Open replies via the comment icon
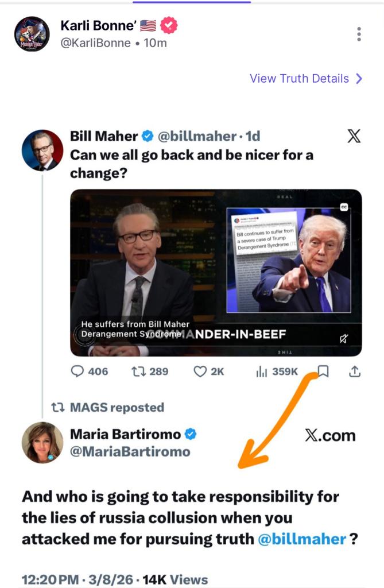The width and height of the screenshot is (384, 588). 77,372
